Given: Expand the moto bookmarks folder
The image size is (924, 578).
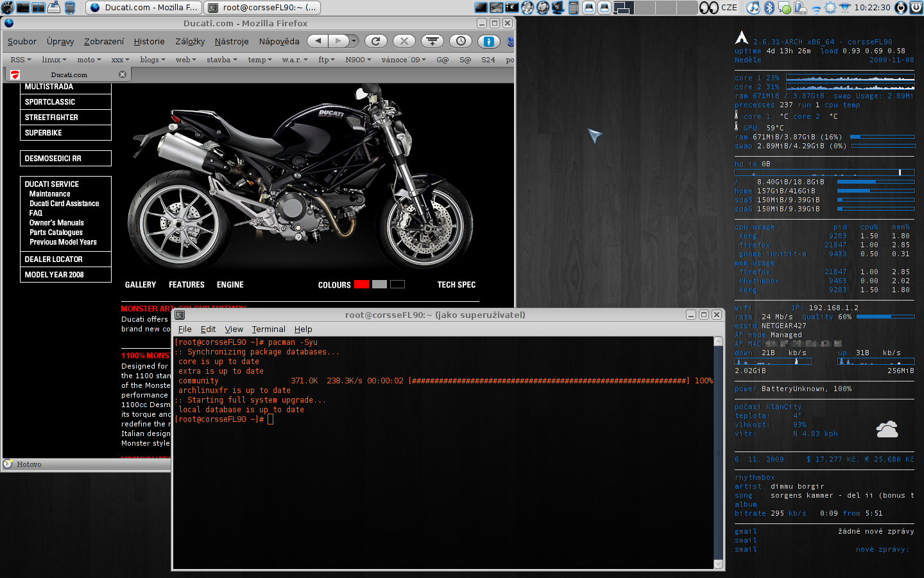Looking at the screenshot, I should coord(89,60).
